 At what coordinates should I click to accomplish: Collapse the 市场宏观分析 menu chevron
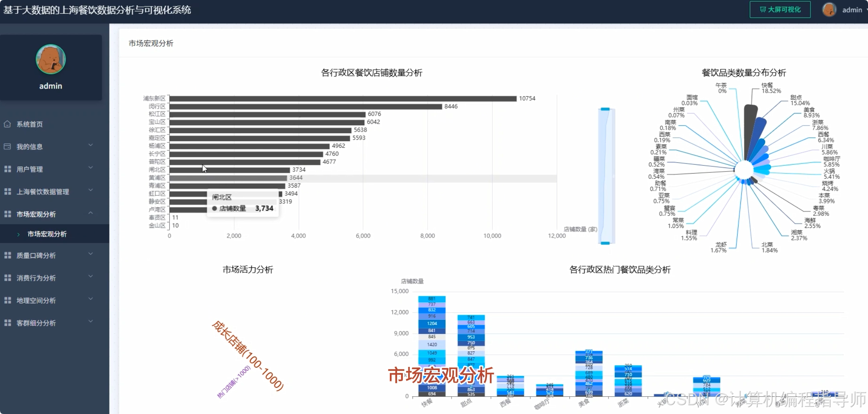click(x=91, y=213)
